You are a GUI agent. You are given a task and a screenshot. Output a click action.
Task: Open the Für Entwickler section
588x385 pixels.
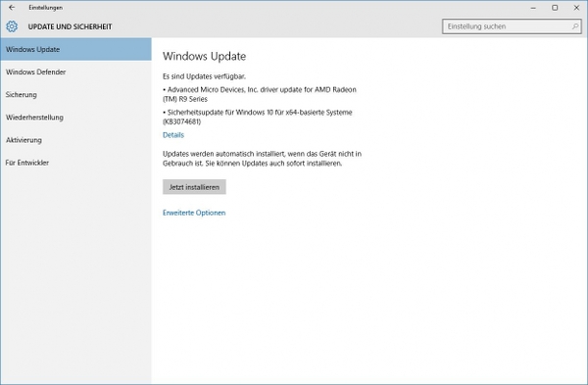click(x=75, y=163)
